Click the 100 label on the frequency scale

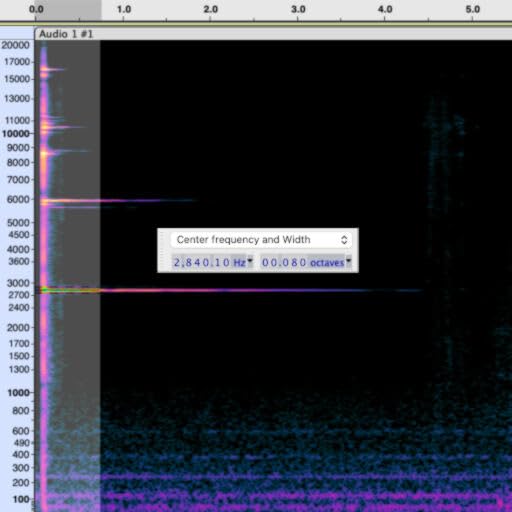(21, 499)
